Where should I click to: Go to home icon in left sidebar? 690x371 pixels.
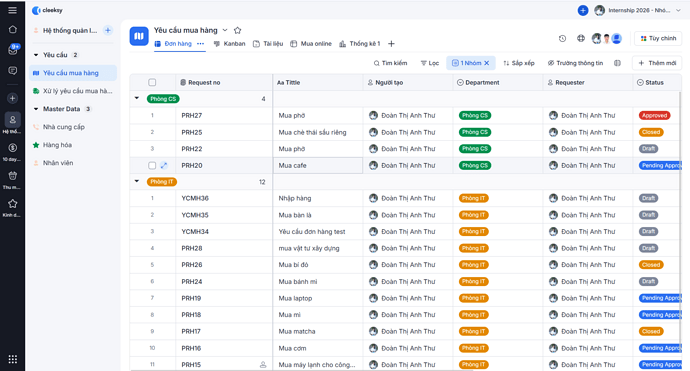(x=12, y=29)
